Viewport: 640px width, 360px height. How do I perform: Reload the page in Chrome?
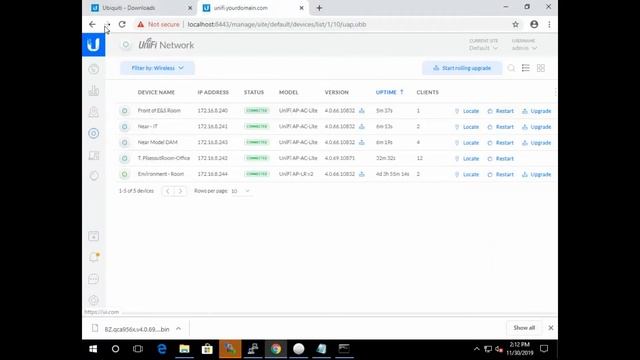point(122,24)
